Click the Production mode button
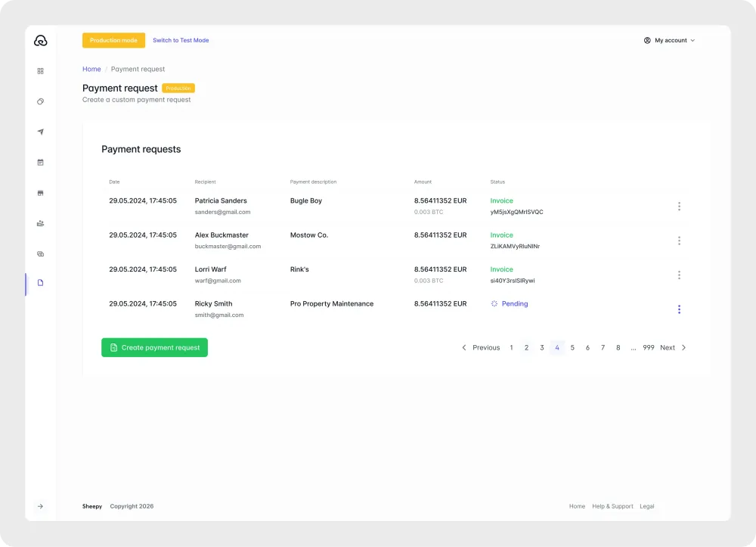 (114, 41)
